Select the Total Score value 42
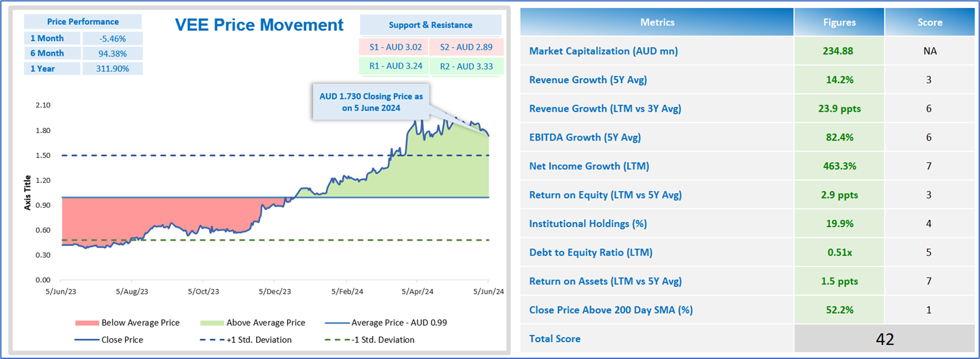Image resolution: width=980 pixels, height=359 pixels. pyautogui.click(x=885, y=339)
